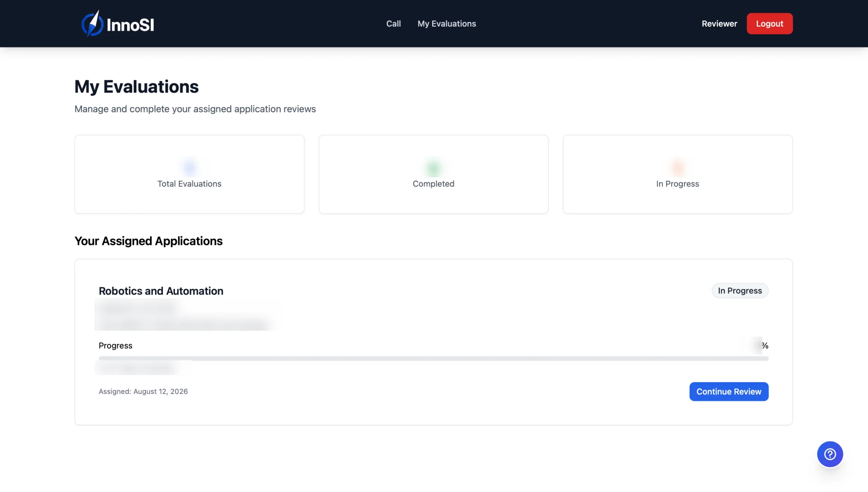Log out using the red Logout button

pyautogui.click(x=769, y=23)
